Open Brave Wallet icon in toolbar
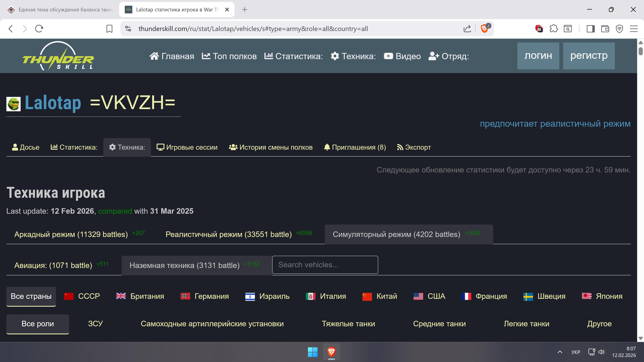644x362 pixels. point(605,29)
